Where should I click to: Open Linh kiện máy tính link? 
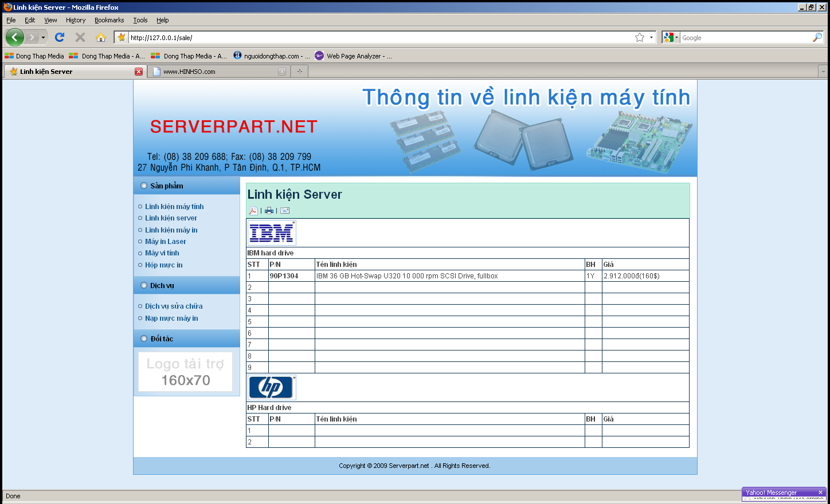click(174, 207)
